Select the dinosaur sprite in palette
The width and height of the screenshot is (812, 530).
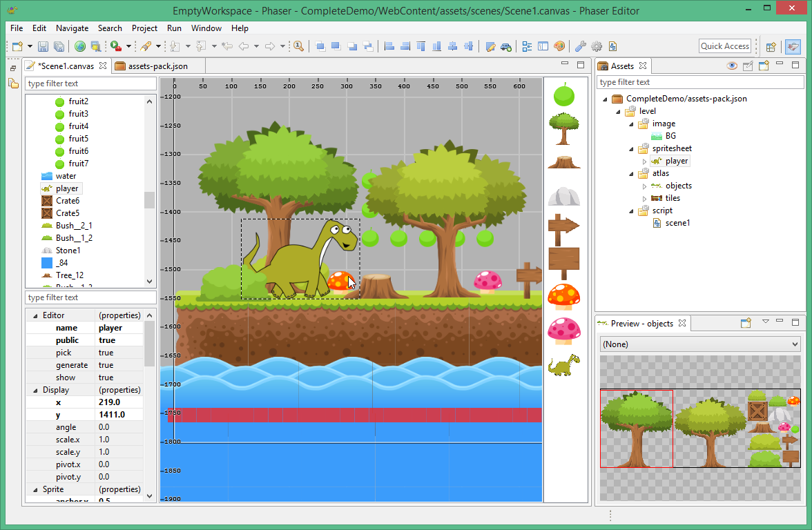564,365
